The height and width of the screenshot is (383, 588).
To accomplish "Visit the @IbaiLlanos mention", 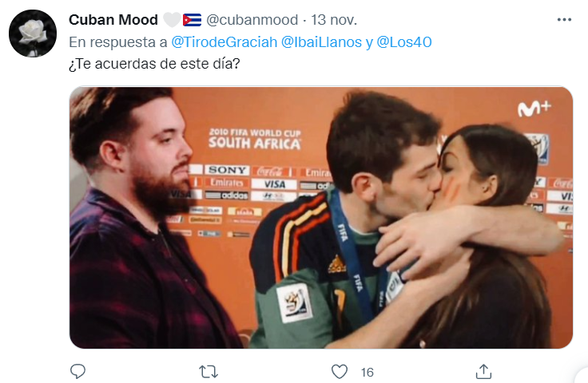I will [321, 42].
